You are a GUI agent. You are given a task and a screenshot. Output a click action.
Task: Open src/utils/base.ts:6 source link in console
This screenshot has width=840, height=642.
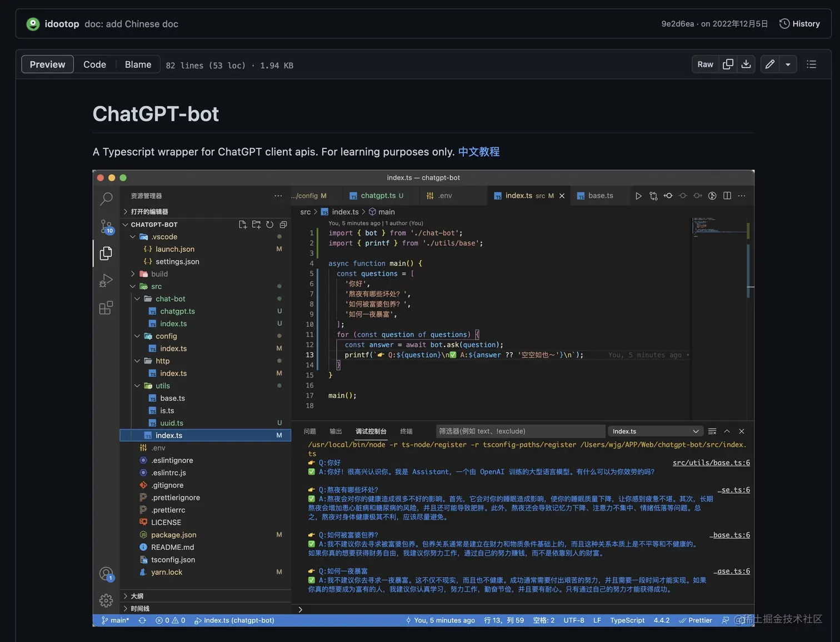711,463
